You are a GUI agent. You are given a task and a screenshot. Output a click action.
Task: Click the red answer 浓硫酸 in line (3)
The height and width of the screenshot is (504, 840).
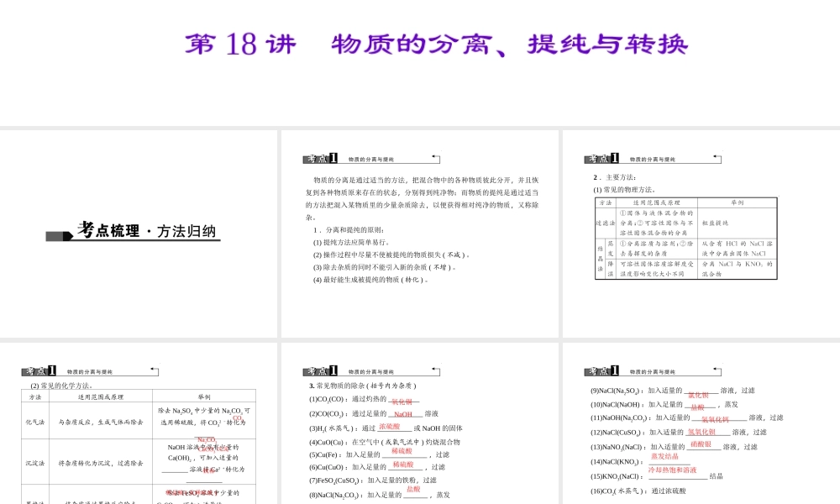click(390, 427)
